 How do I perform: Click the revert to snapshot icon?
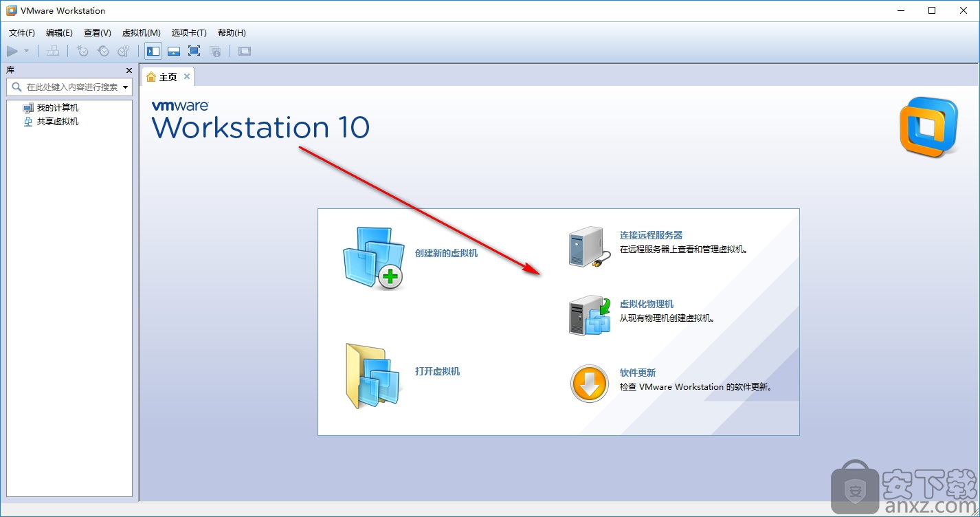[103, 51]
